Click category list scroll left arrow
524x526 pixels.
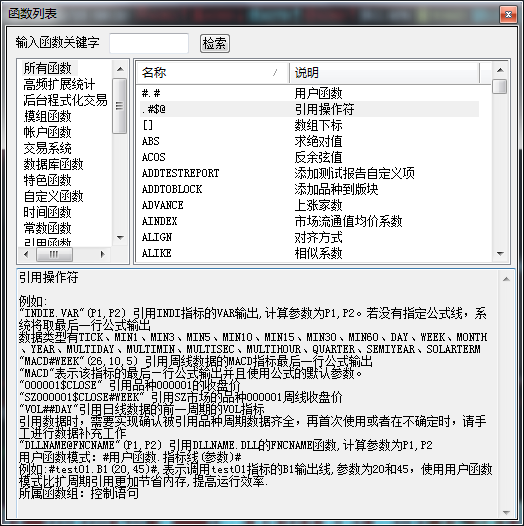click(26, 255)
